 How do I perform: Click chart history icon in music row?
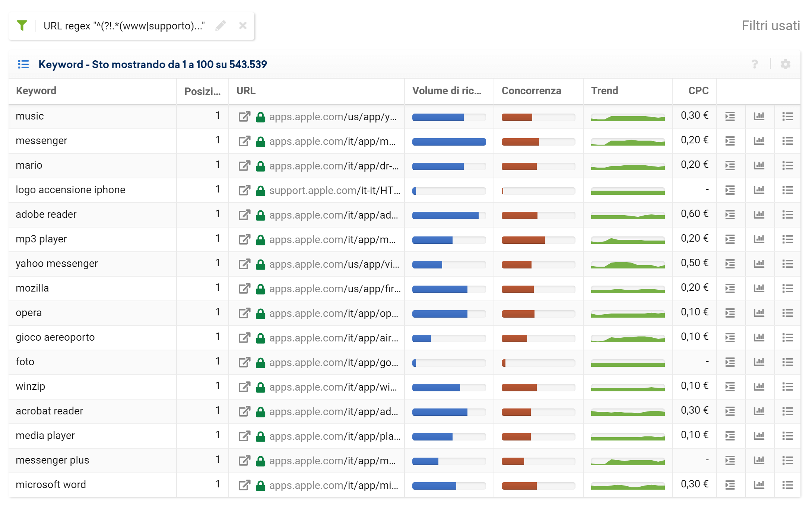(759, 117)
